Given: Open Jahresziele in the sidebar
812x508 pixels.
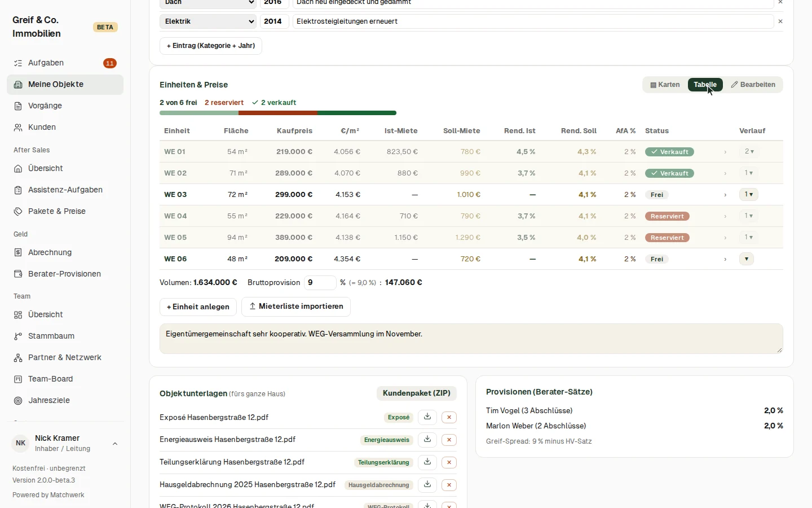Looking at the screenshot, I should pos(65,401).
